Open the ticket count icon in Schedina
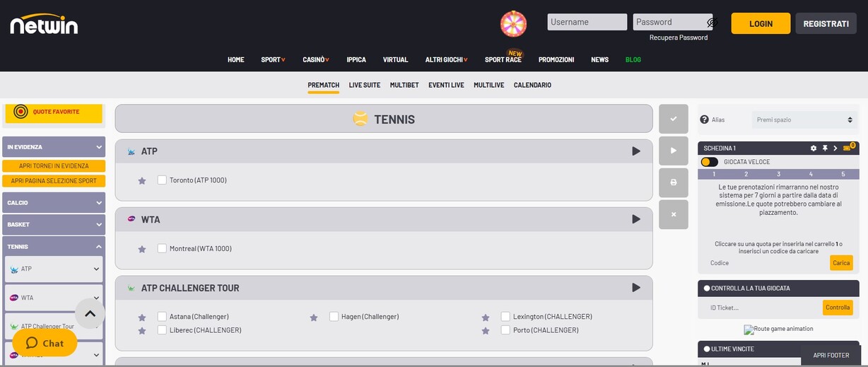 pyautogui.click(x=848, y=148)
